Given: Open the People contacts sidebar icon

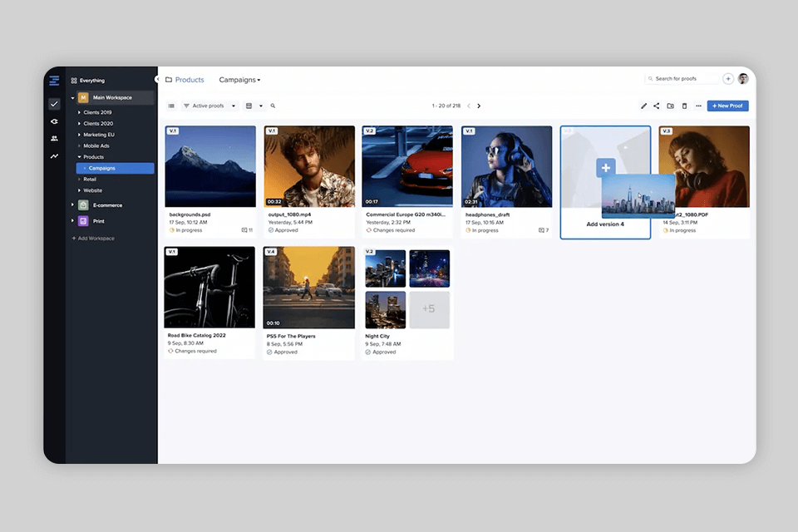Looking at the screenshot, I should [55, 139].
